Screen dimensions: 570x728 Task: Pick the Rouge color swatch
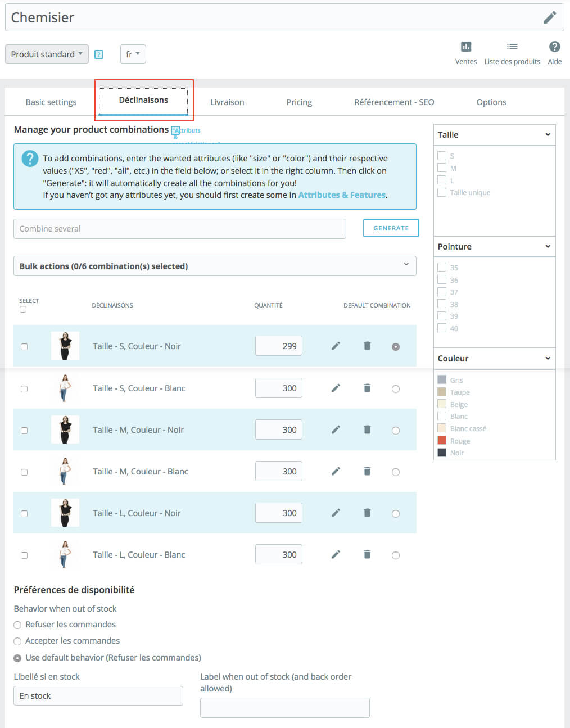[442, 441]
